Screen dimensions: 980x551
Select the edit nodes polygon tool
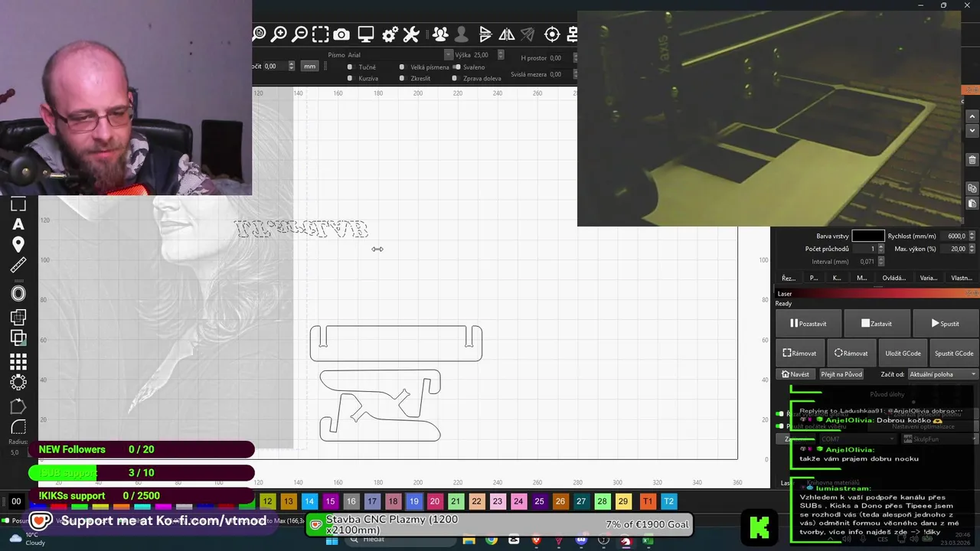tap(18, 406)
